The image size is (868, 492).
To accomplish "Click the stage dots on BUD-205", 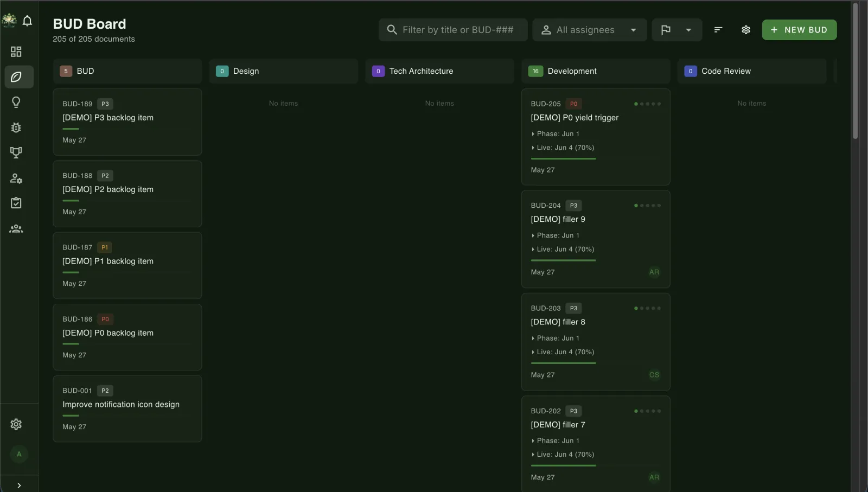I will 647,104.
